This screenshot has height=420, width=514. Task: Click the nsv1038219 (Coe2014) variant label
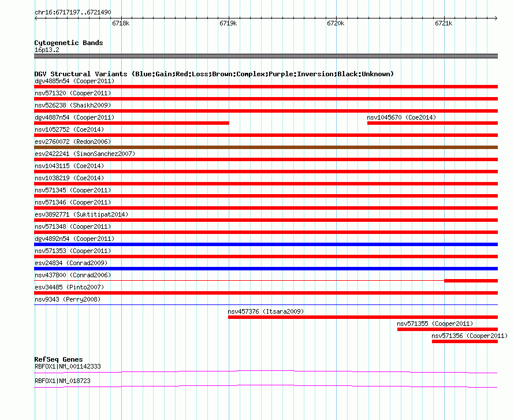pos(69,178)
